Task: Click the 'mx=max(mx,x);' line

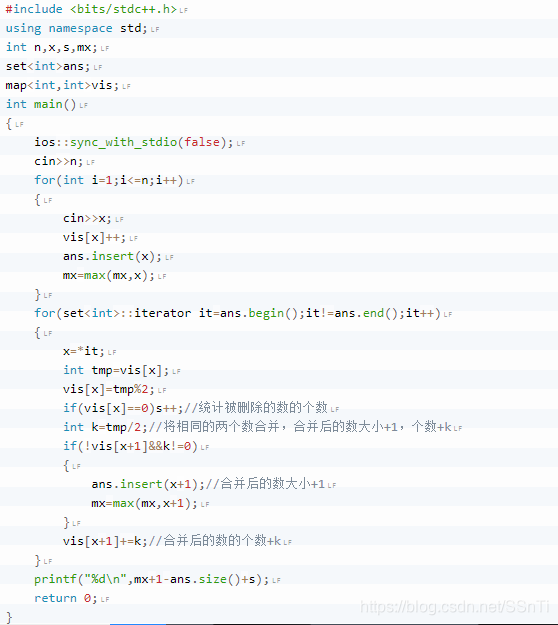Action: [x=108, y=275]
